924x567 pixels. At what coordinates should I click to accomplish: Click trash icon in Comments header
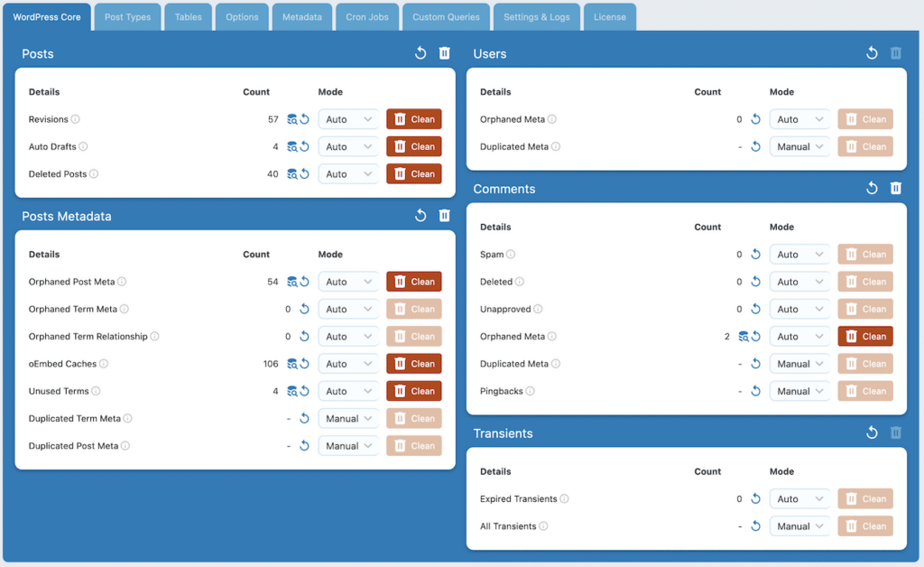(x=896, y=189)
